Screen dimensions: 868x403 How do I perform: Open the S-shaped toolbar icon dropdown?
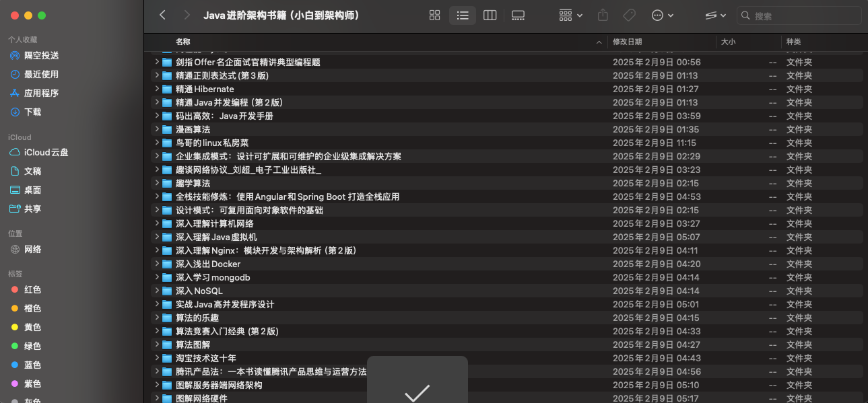[x=715, y=15]
